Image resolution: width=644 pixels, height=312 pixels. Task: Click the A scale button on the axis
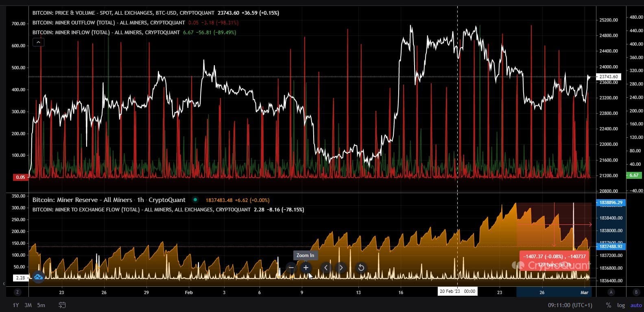pyautogui.click(x=611, y=292)
